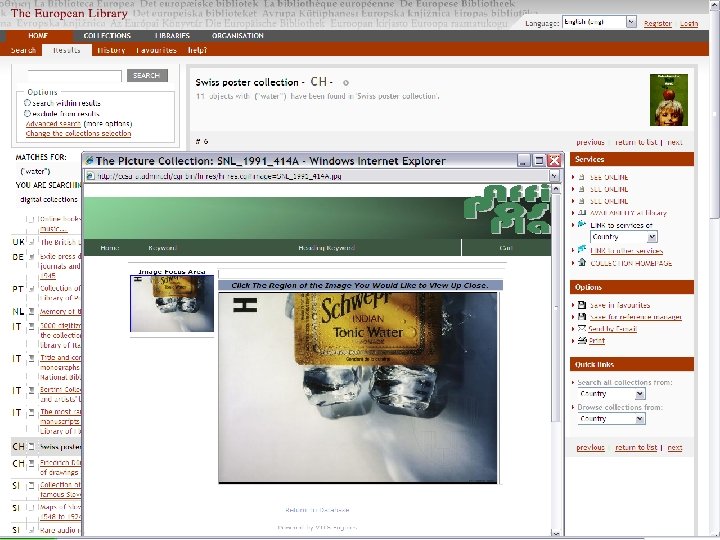Open the ORGANISATION menu
The height and width of the screenshot is (540, 720).
click(x=237, y=36)
